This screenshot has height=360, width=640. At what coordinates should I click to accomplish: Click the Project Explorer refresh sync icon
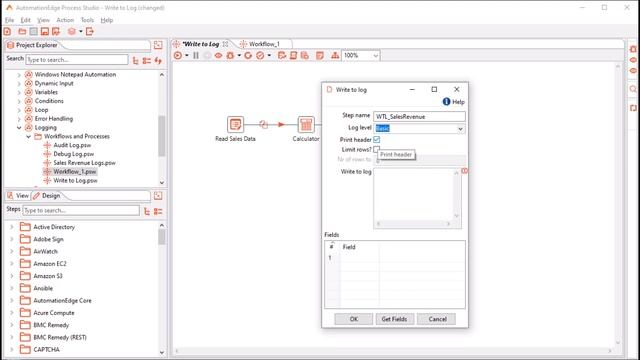(x=158, y=61)
